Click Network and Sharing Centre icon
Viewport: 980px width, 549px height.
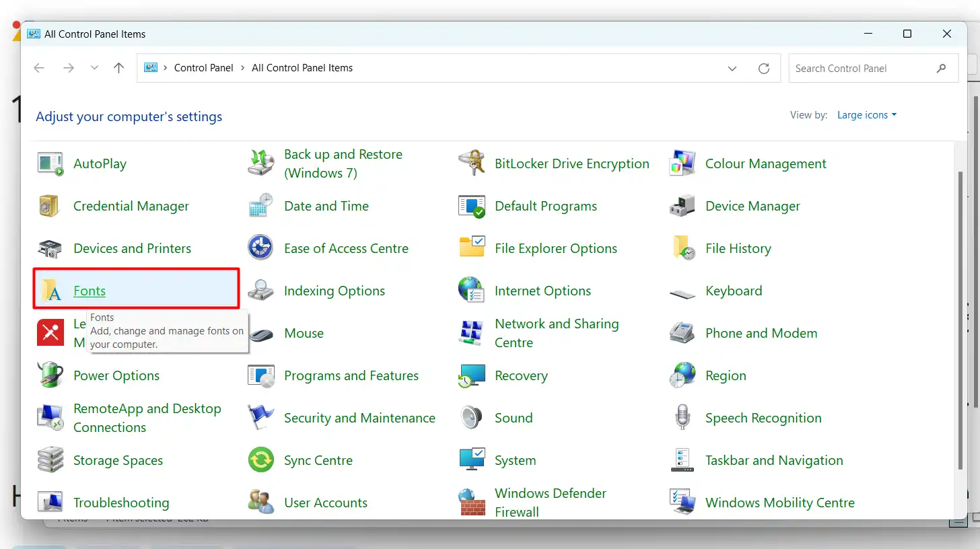tap(472, 333)
